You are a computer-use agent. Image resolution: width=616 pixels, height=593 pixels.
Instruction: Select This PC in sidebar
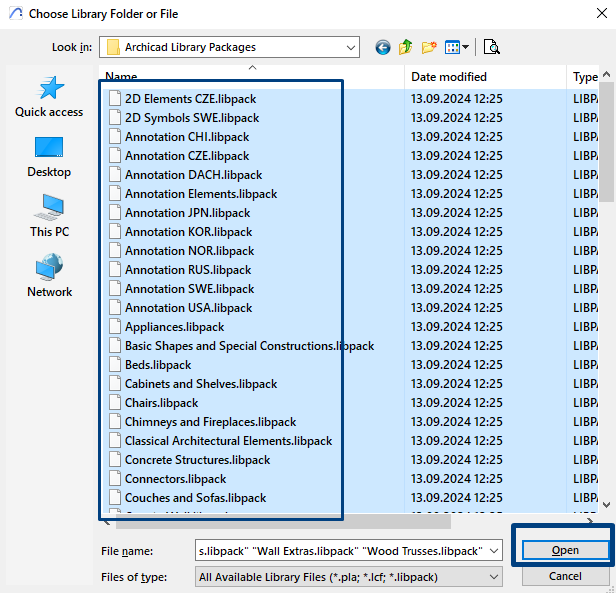tap(49, 216)
